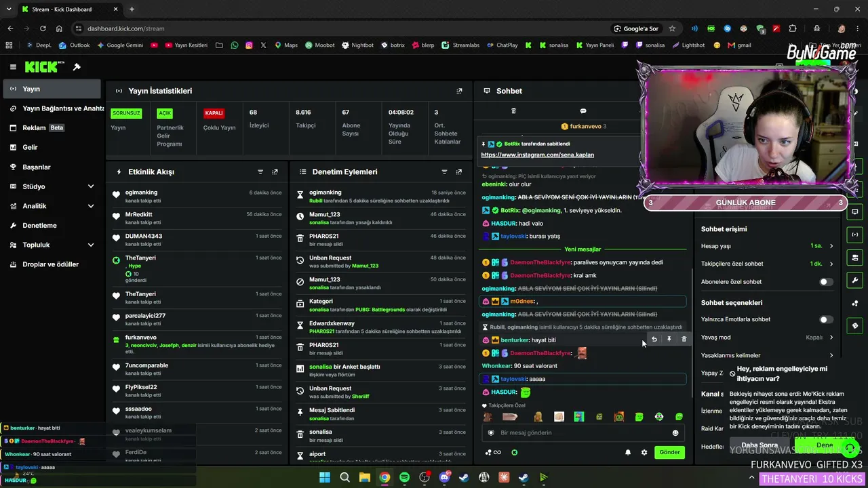Viewport: 868px width, 488px height.
Task: Pop out the Yayın İstatistikleri panel
Action: pos(459,91)
